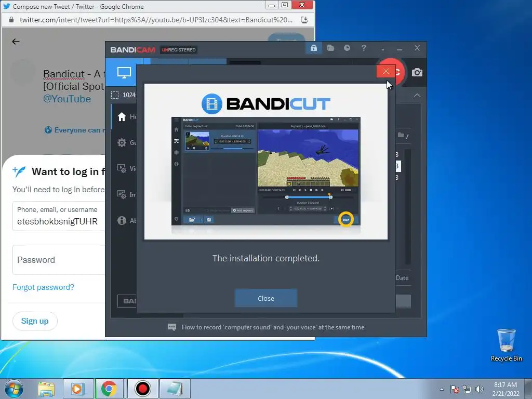This screenshot has height=399, width=532.
Task: Focus the Phone, email, or username field
Action: tap(59, 216)
